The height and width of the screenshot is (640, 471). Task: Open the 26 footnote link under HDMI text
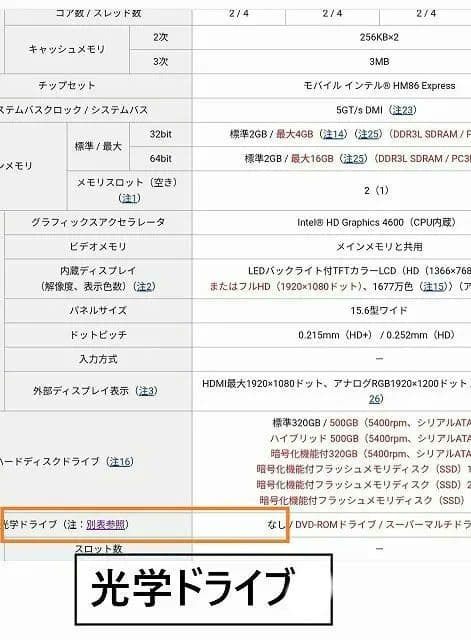point(374,399)
